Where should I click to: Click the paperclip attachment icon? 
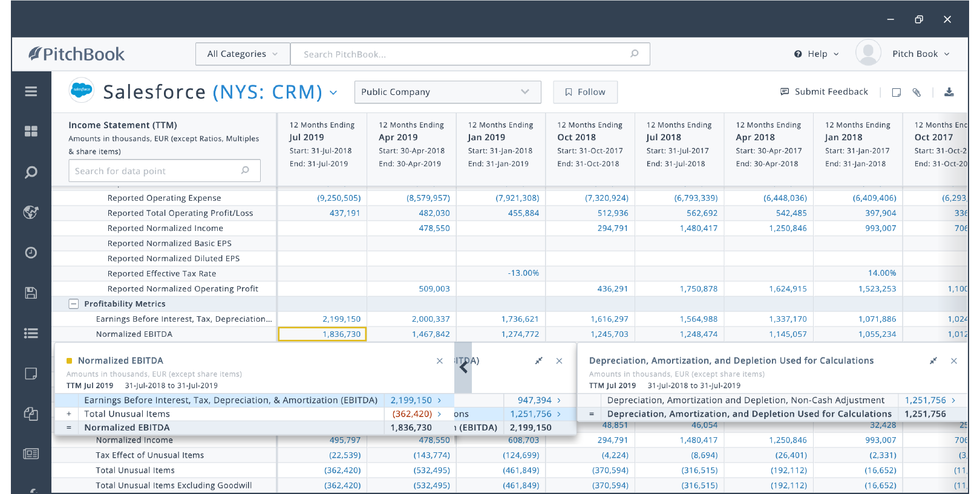tap(916, 93)
